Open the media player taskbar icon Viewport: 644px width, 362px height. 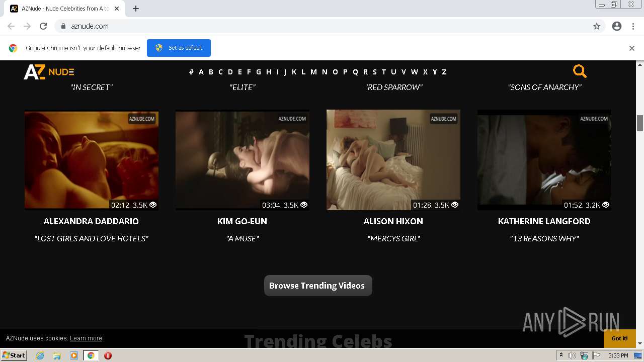coord(74,355)
